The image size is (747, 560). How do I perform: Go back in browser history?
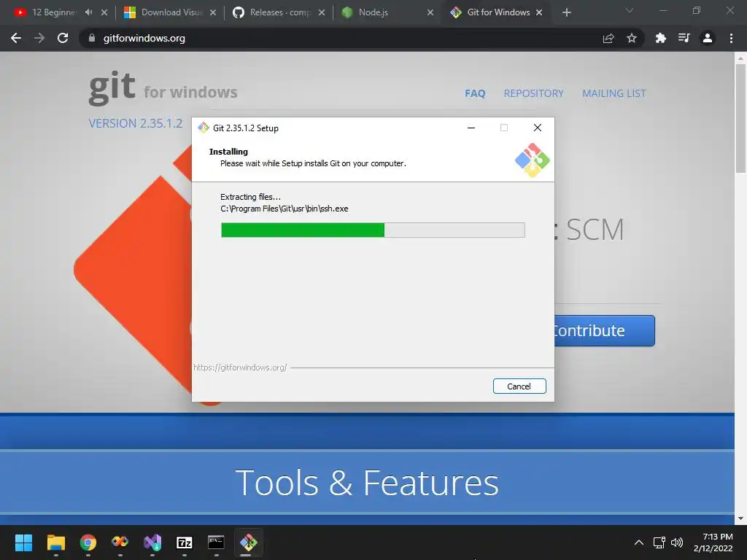[16, 38]
